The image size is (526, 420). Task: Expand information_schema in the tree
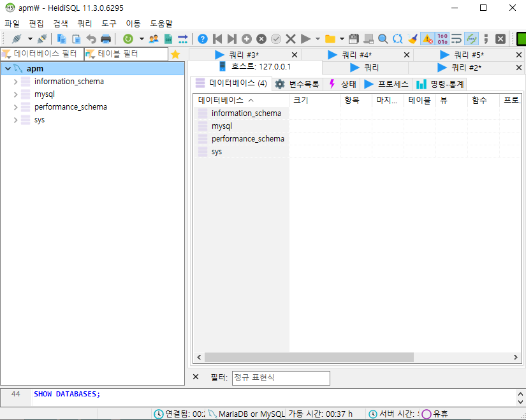pos(15,82)
